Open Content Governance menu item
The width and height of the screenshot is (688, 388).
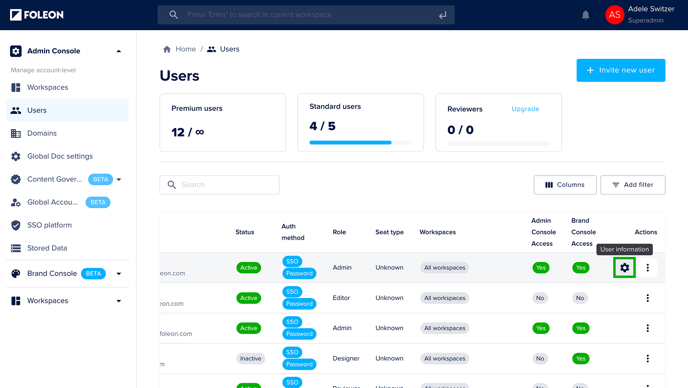[54, 179]
